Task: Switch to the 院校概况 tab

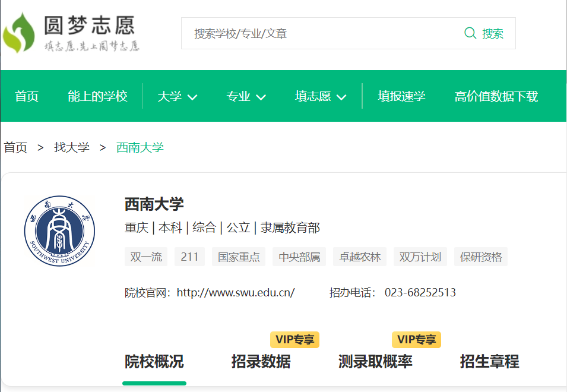Action: pyautogui.click(x=154, y=362)
